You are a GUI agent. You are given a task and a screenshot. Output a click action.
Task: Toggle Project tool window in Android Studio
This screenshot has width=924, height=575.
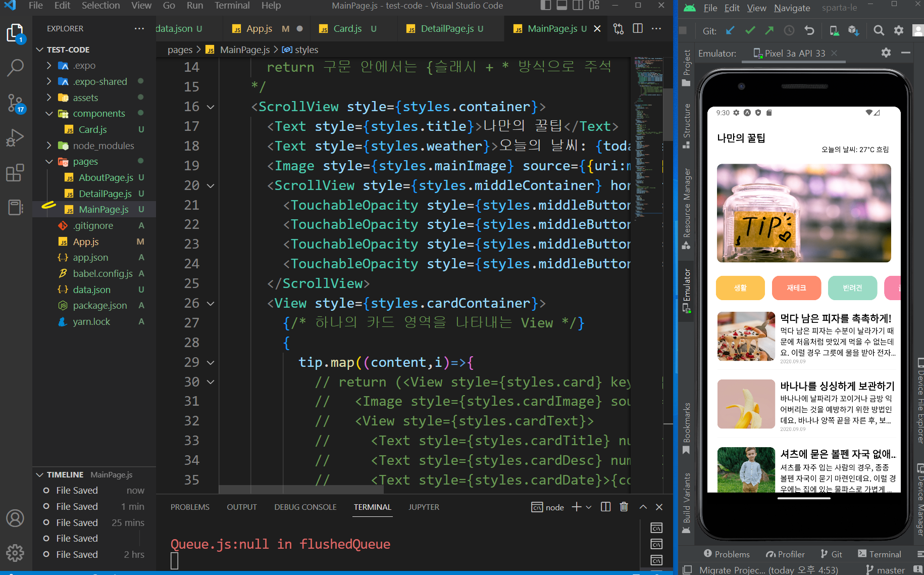point(687,68)
